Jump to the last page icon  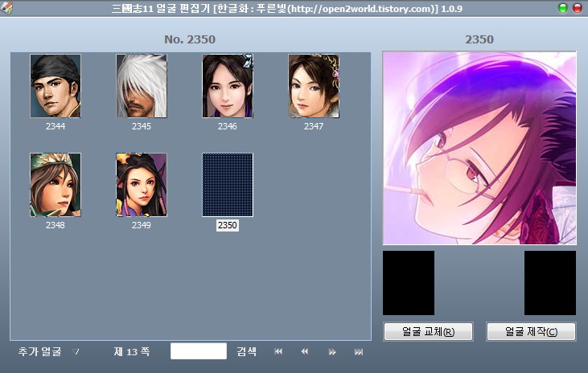[x=359, y=351]
